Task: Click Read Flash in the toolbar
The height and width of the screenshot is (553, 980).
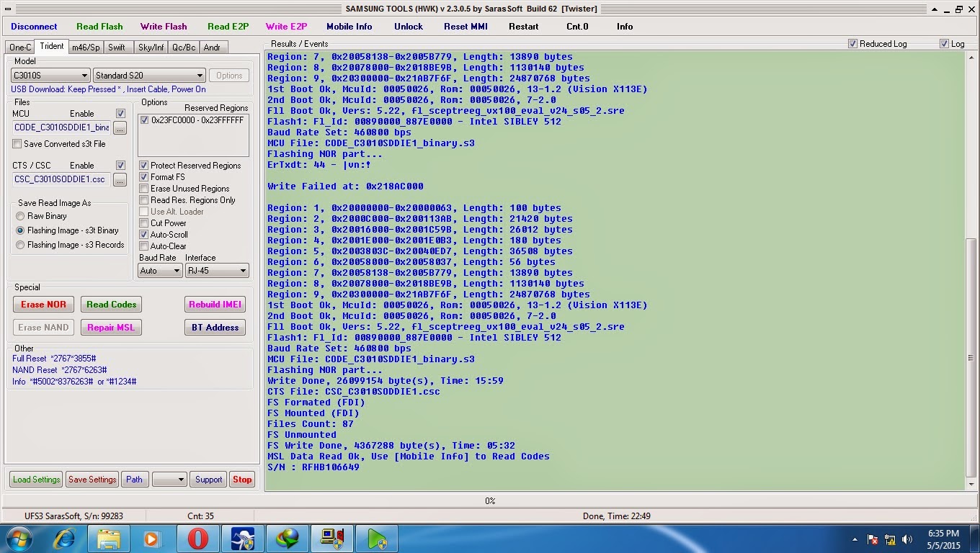Action: click(x=99, y=27)
